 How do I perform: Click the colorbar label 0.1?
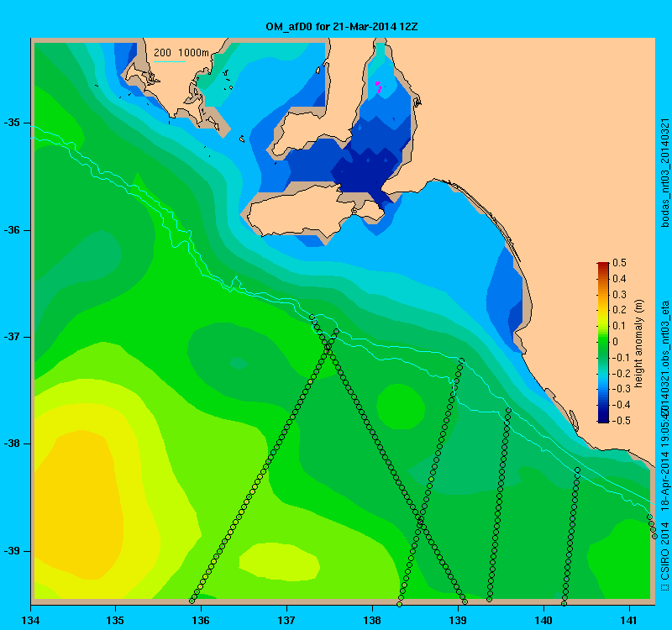pos(619,326)
